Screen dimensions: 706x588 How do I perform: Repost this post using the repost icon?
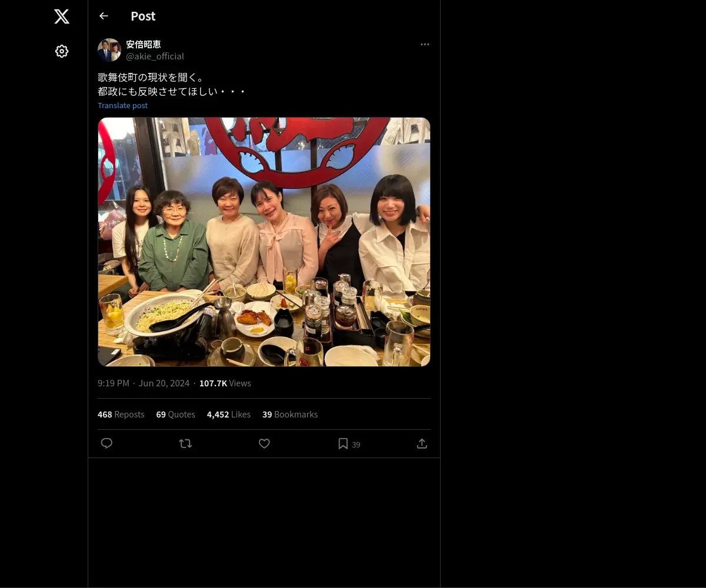[x=185, y=443]
